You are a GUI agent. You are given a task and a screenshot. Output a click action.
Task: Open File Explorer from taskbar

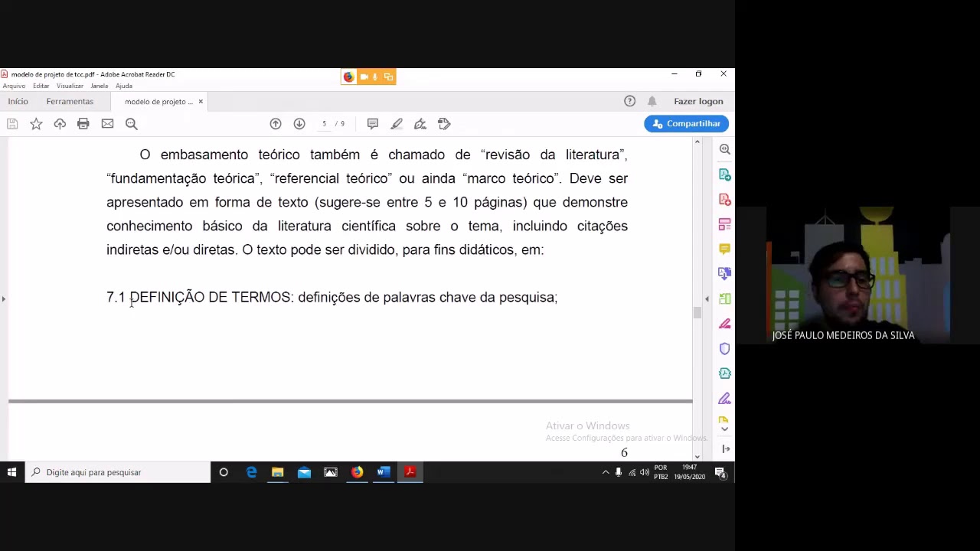[277, 472]
